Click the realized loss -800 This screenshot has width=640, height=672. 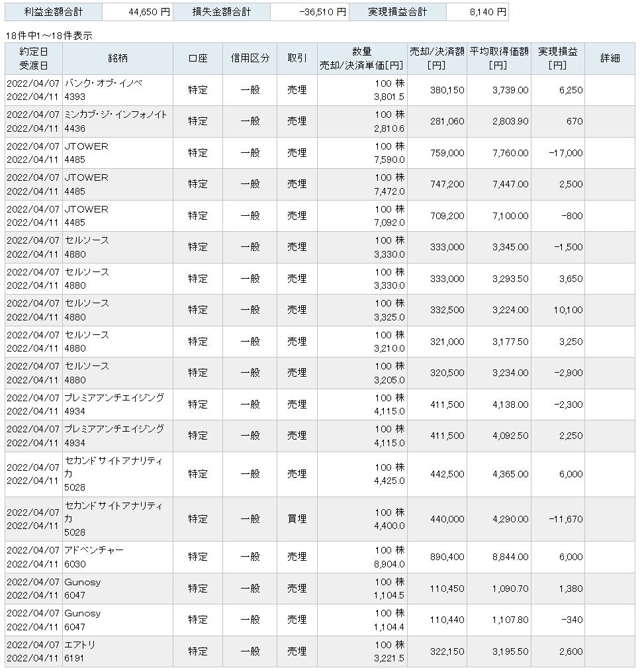click(572, 216)
